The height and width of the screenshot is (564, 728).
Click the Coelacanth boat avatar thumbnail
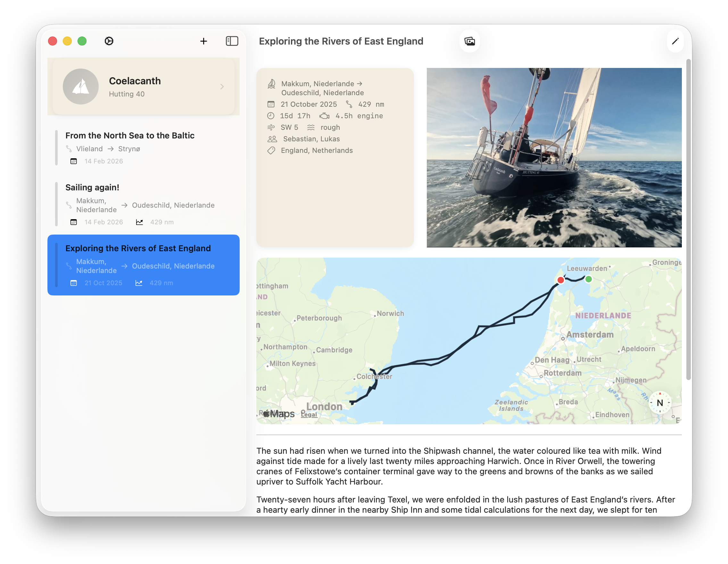point(81,86)
